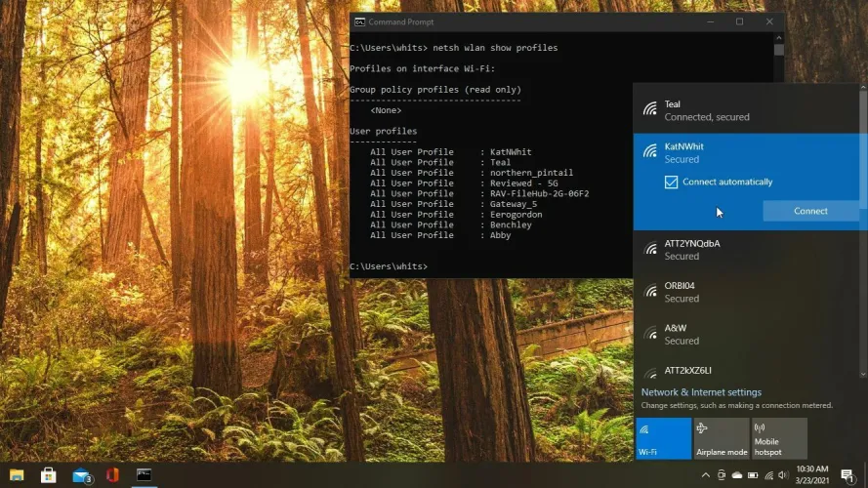Viewport: 868px width, 488px height.
Task: Expand the ORBI04 network entry
Action: 747,292
